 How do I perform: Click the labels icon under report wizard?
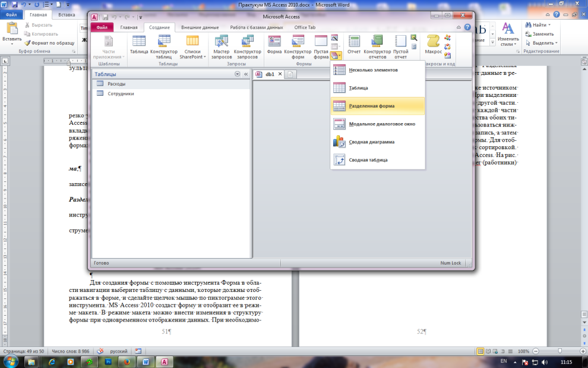coord(413,46)
